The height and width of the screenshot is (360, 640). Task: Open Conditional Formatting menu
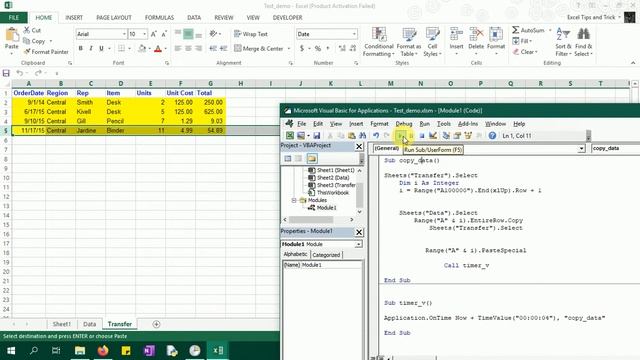point(379,42)
